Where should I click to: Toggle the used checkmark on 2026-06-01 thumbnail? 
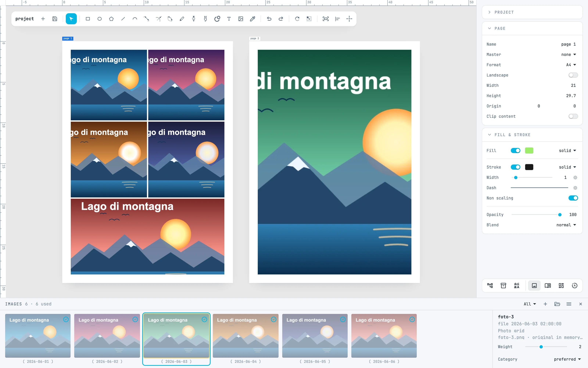66,319
